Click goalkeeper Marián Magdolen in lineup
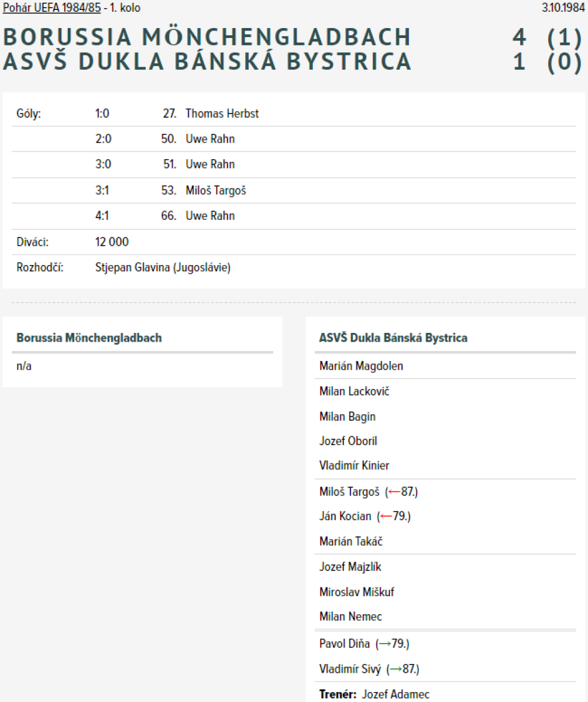The height and width of the screenshot is (702, 588). (361, 366)
